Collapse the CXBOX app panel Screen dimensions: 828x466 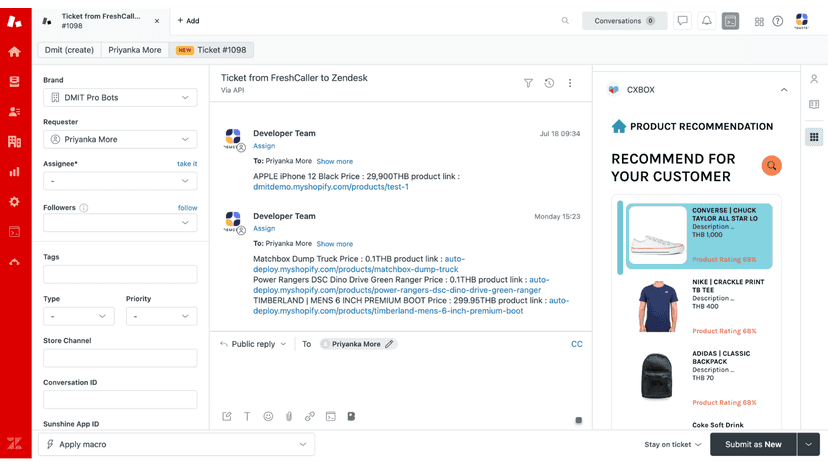tap(784, 90)
